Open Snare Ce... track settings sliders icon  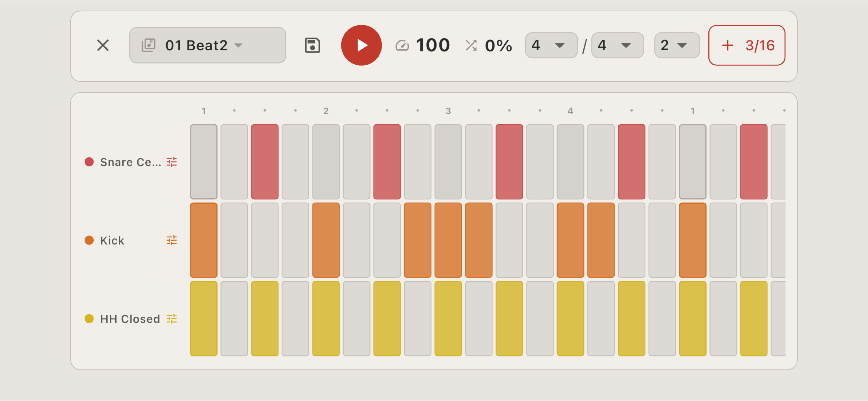pyautogui.click(x=172, y=162)
